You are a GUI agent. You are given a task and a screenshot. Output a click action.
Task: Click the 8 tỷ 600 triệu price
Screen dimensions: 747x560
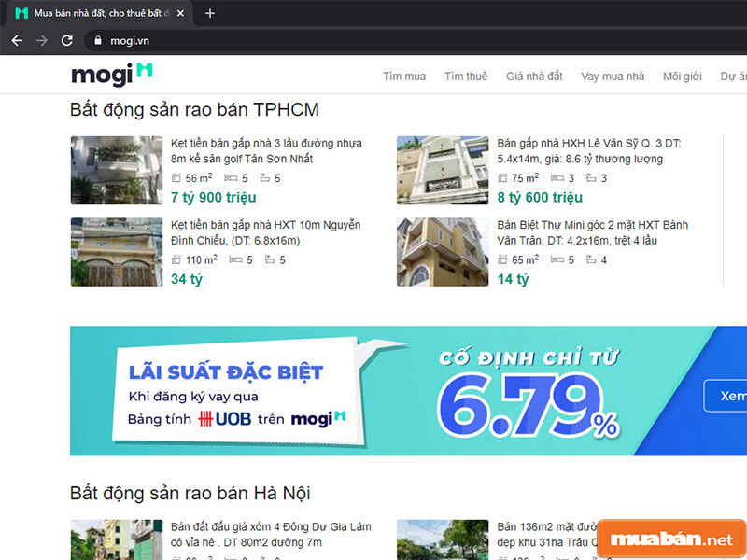pos(540,197)
